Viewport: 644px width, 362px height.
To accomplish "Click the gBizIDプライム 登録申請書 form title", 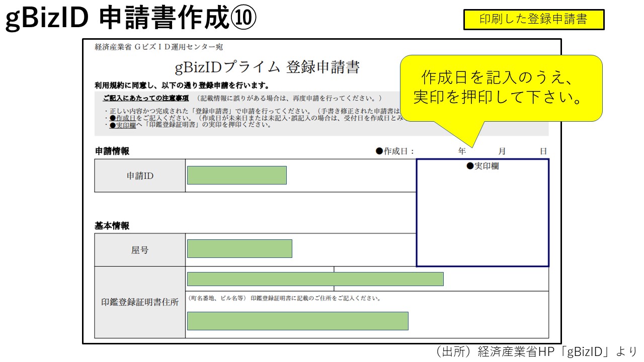I will click(267, 67).
